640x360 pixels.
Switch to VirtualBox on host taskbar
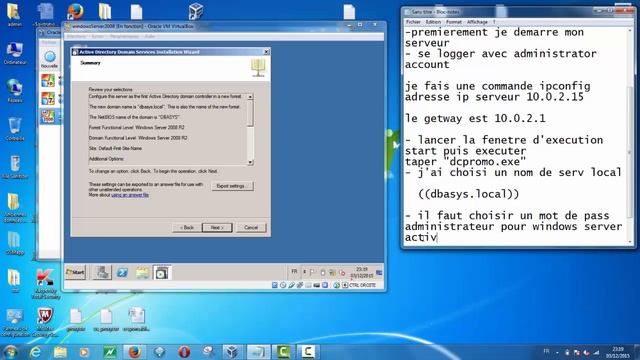pos(233,352)
